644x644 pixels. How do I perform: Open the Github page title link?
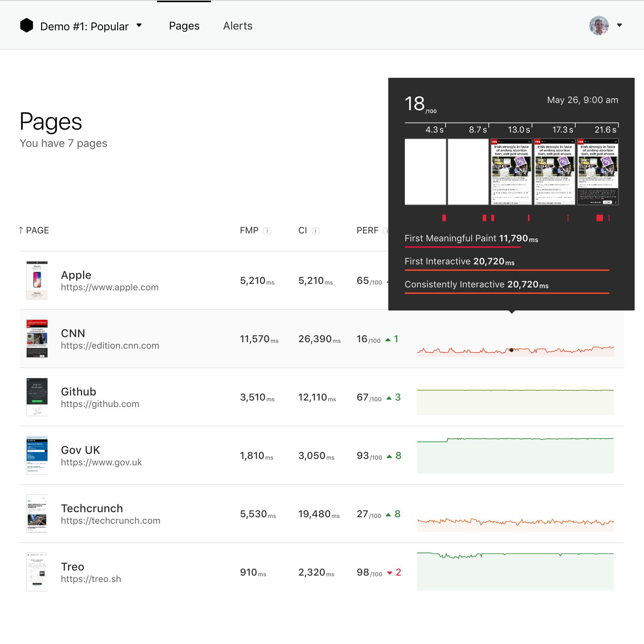click(79, 392)
